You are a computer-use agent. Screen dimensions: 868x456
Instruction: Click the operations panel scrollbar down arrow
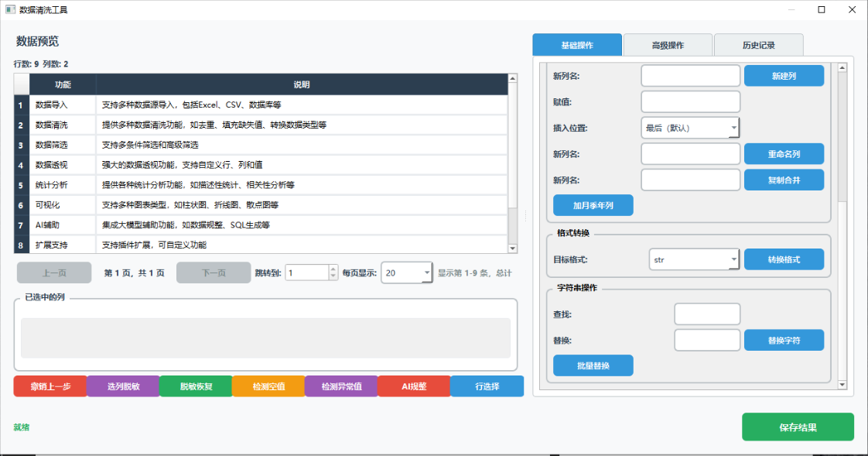coord(842,385)
